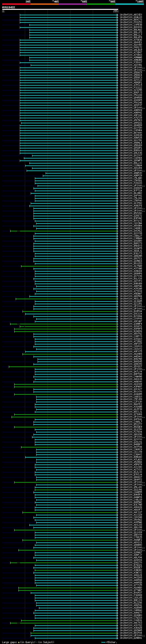Select hit label UniRef100_Q89HP6
146x644 pixels.
pyautogui.click(x=131, y=273)
